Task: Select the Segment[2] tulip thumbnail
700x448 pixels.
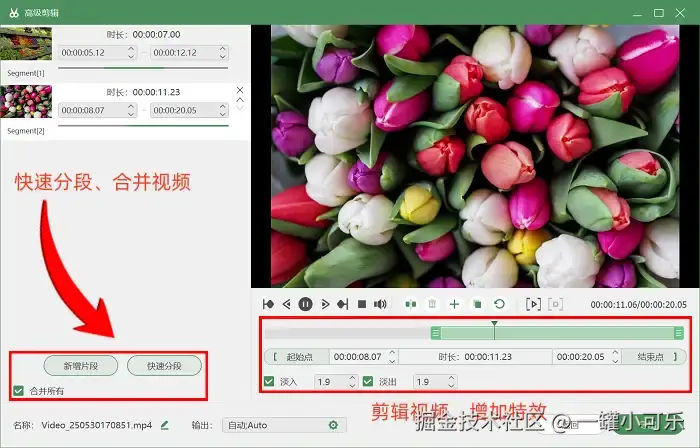Action: click(x=26, y=101)
